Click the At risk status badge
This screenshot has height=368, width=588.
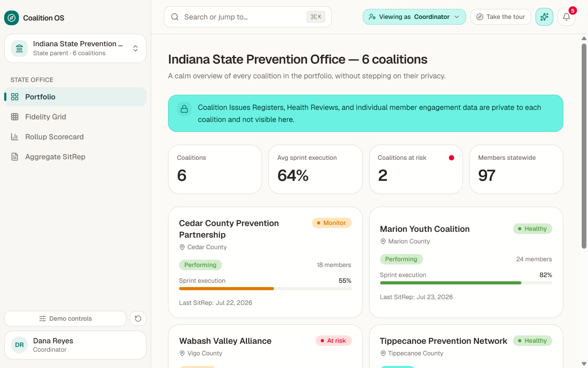tap(334, 341)
